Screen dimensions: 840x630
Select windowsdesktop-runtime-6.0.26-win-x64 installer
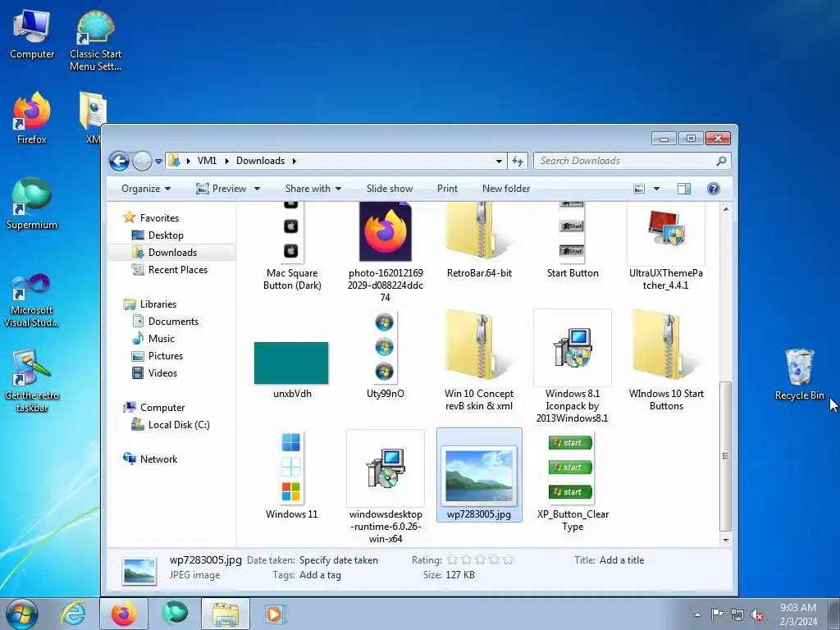pyautogui.click(x=386, y=487)
